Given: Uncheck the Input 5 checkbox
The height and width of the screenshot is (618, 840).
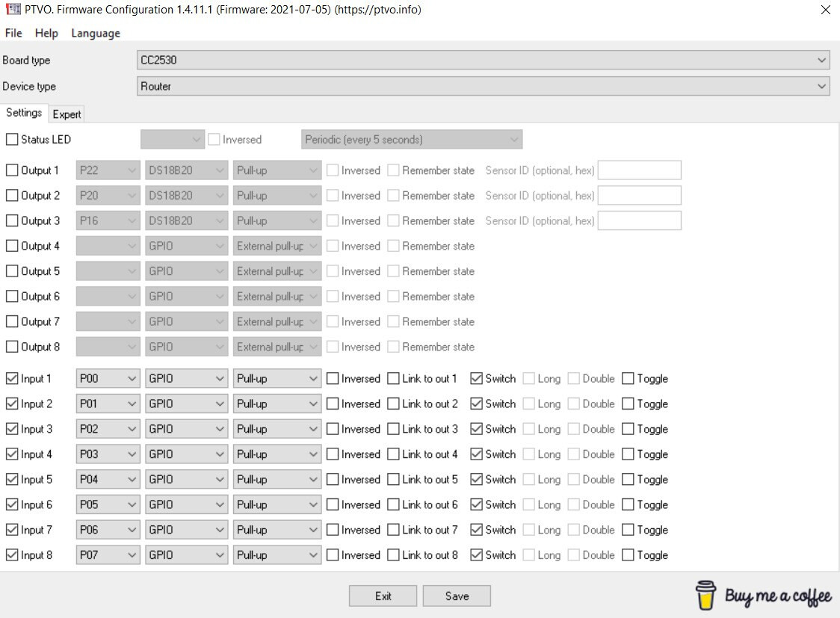Looking at the screenshot, I should coord(12,479).
